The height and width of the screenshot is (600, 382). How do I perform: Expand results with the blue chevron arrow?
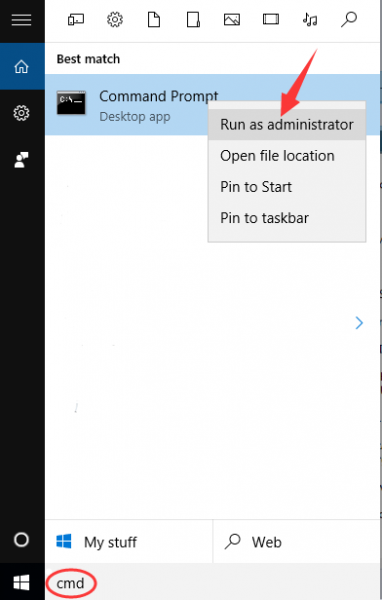[x=359, y=323]
